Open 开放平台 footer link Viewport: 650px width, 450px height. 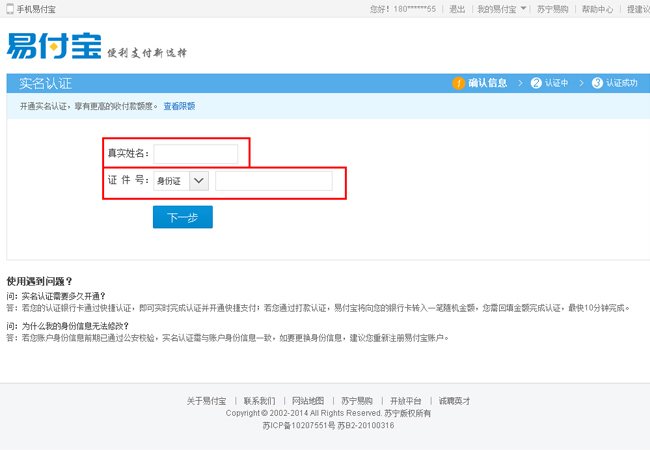coord(406,401)
